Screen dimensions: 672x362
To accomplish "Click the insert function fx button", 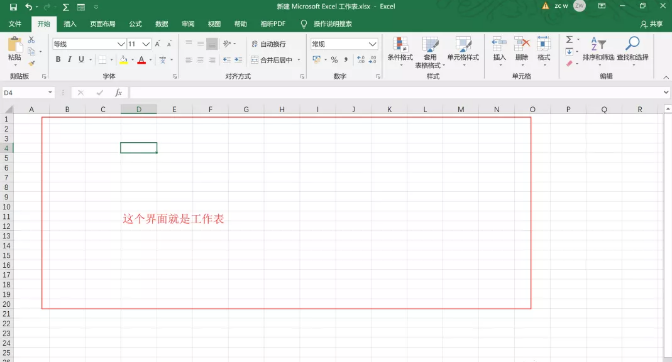I will click(x=118, y=93).
